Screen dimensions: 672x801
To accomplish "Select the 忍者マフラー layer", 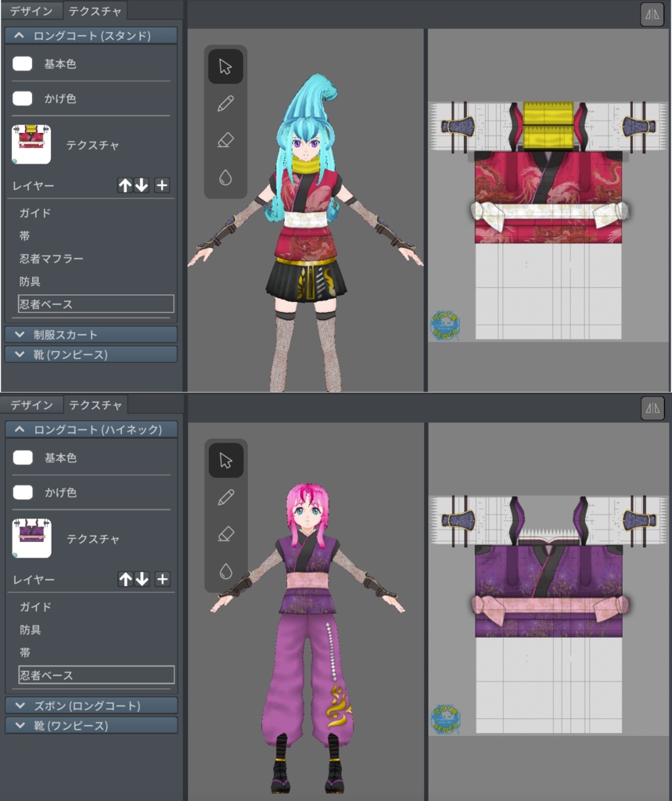I will tap(53, 258).
